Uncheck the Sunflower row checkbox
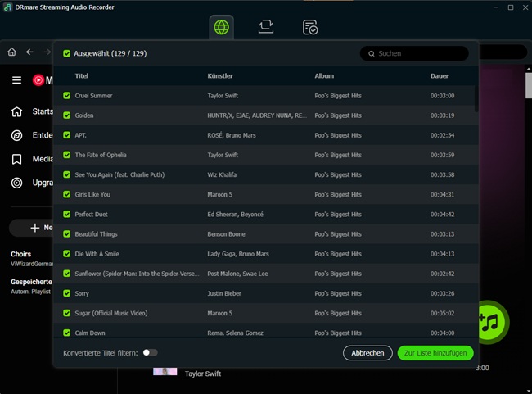 (x=67, y=274)
